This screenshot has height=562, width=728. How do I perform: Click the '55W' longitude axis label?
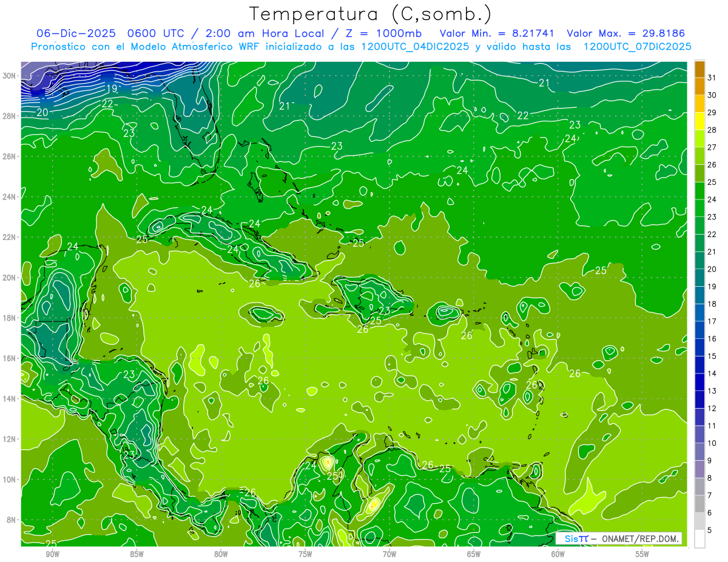(642, 554)
